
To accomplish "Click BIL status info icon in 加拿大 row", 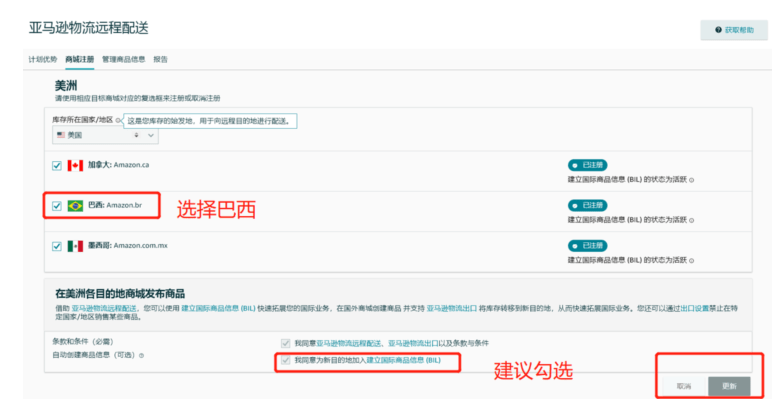I will click(x=691, y=180).
